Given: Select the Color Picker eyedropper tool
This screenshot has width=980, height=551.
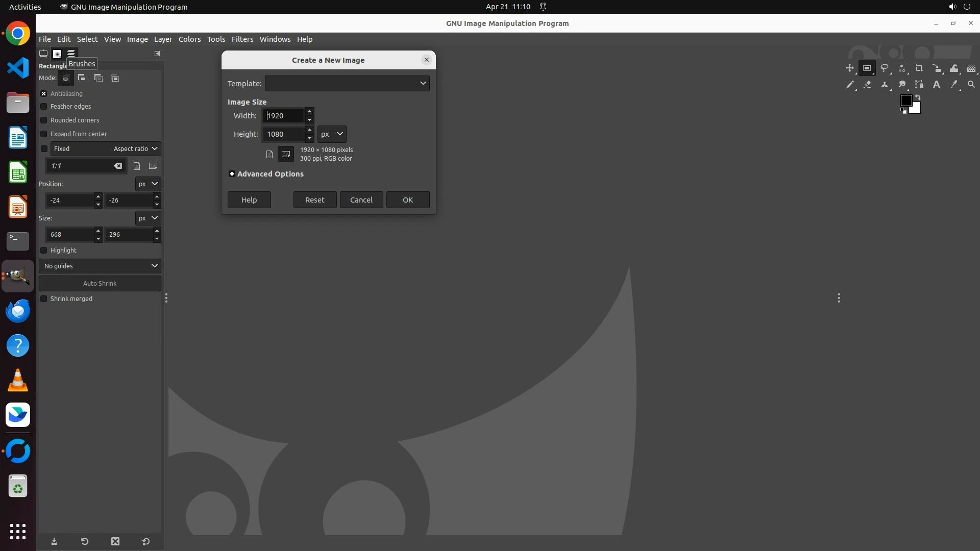Looking at the screenshot, I should coord(953,85).
